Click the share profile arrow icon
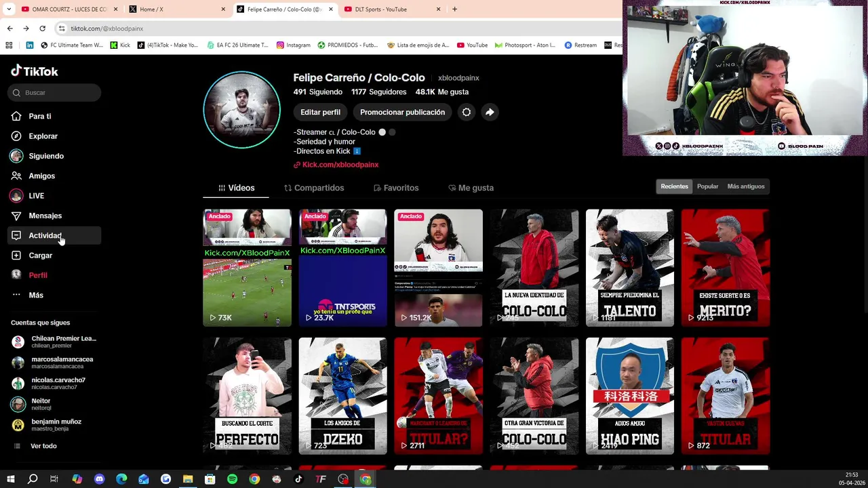 490,113
